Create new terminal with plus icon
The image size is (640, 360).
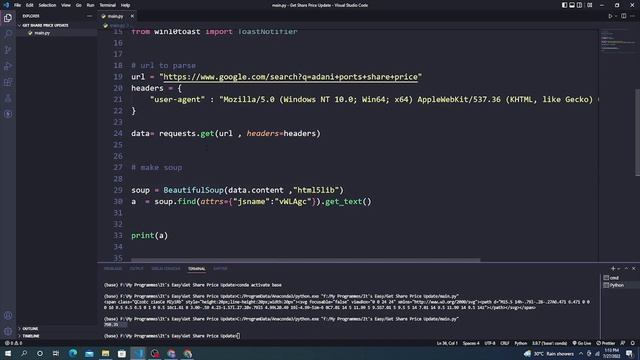point(613,269)
